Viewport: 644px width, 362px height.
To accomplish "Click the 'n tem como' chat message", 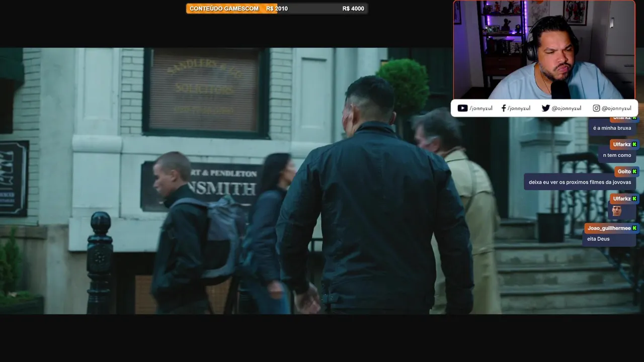I will coord(617,155).
